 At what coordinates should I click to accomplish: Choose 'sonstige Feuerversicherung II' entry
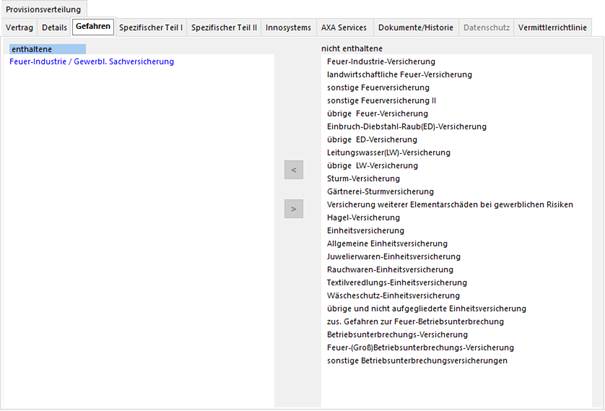pyautogui.click(x=382, y=100)
